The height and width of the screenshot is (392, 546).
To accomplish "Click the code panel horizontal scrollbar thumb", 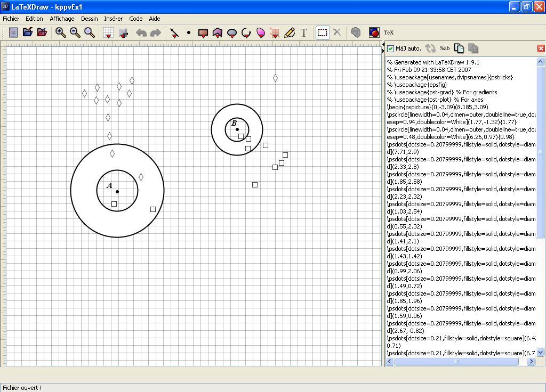I will click(456, 362).
